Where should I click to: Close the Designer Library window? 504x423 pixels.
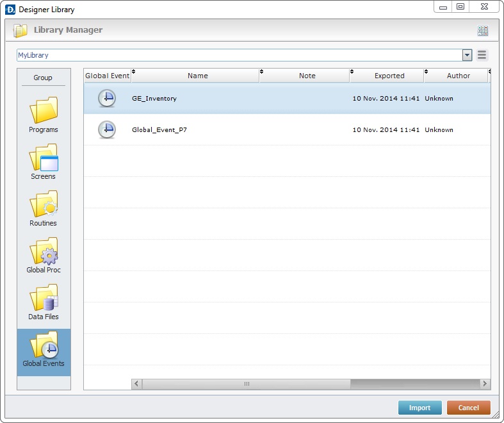[484, 7]
